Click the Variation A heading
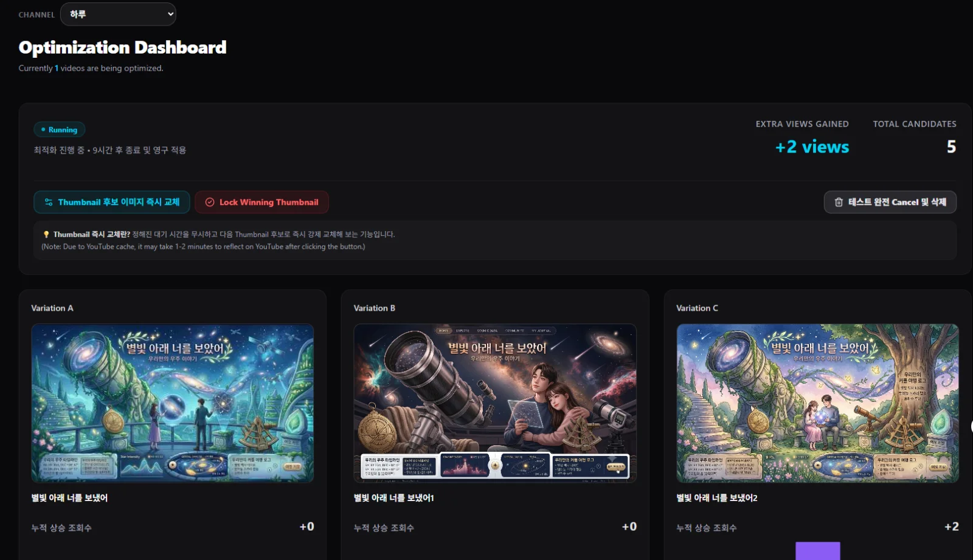Viewport: 973px width, 560px height. coord(52,308)
